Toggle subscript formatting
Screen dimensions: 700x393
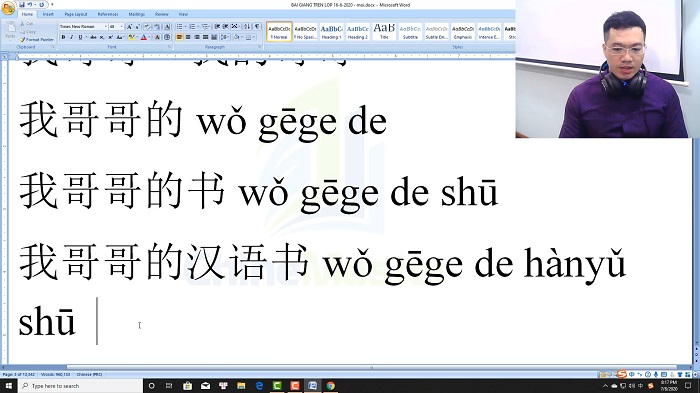(102, 37)
